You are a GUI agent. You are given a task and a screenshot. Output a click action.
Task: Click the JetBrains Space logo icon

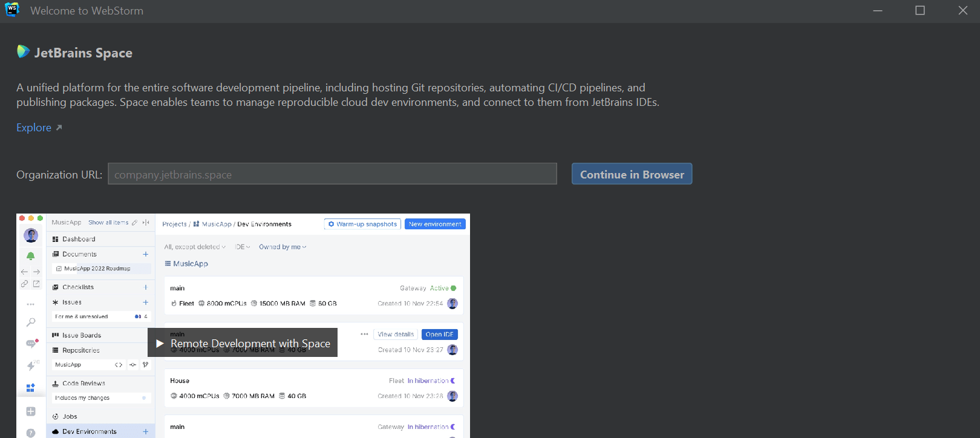pyautogui.click(x=23, y=52)
